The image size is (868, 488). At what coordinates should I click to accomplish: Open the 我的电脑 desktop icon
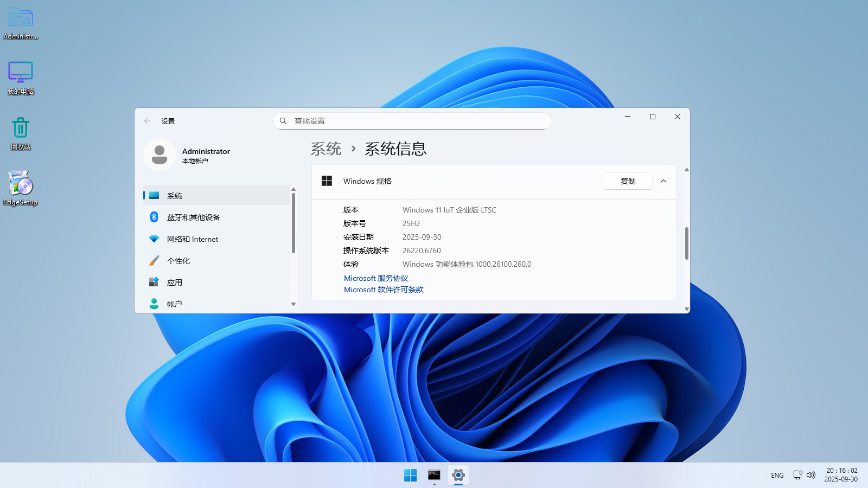pos(21,78)
